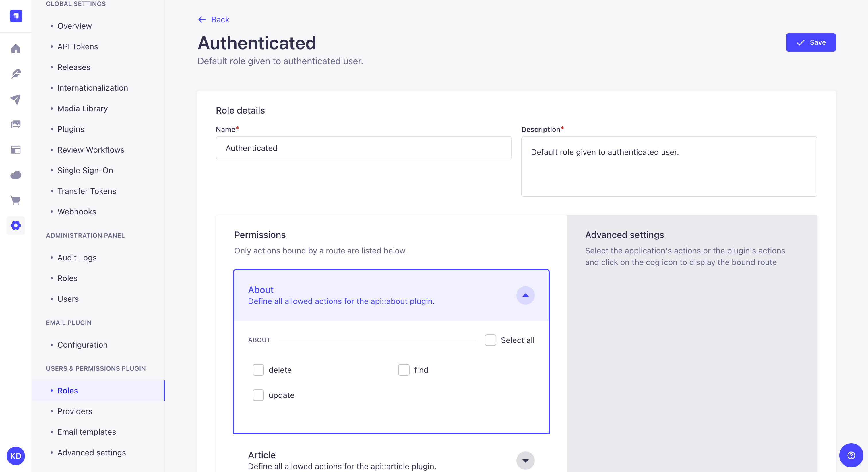Select the Content-Type Builder icon
The height and width of the screenshot is (472, 868).
coord(15,150)
